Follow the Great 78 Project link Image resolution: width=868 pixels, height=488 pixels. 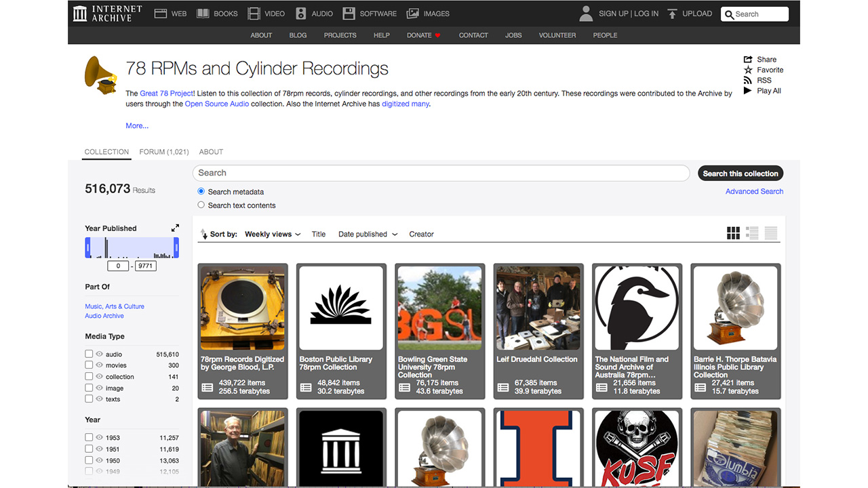(x=167, y=94)
